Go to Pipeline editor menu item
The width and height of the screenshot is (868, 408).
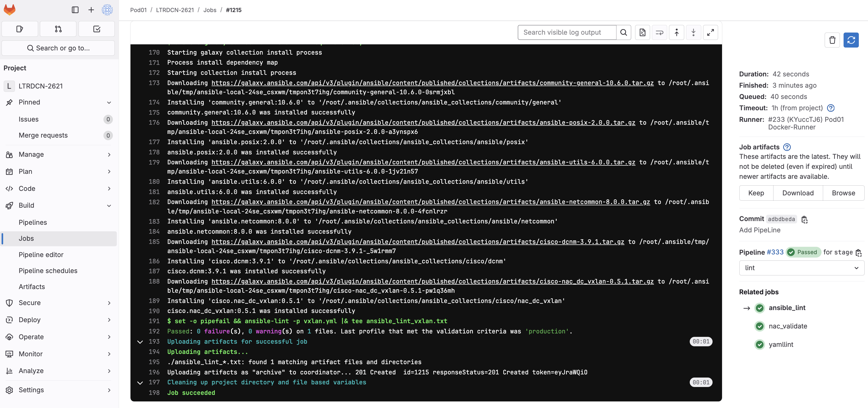pos(41,255)
